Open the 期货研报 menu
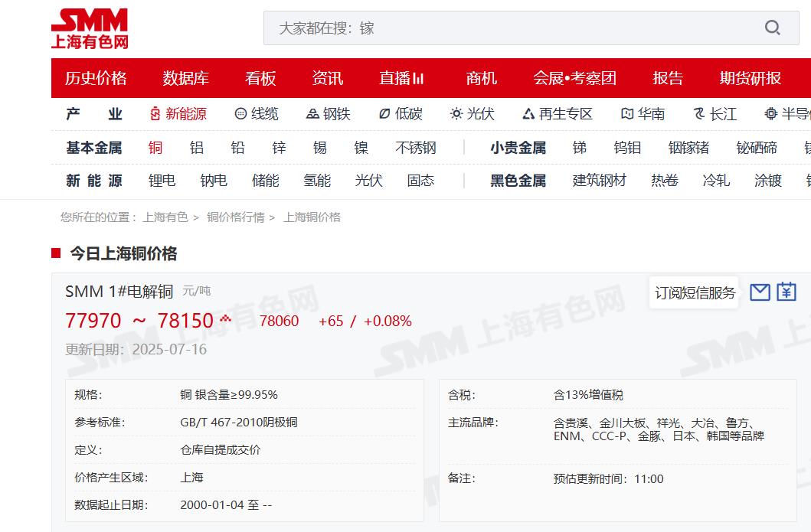Image resolution: width=811 pixels, height=532 pixels. coord(750,78)
